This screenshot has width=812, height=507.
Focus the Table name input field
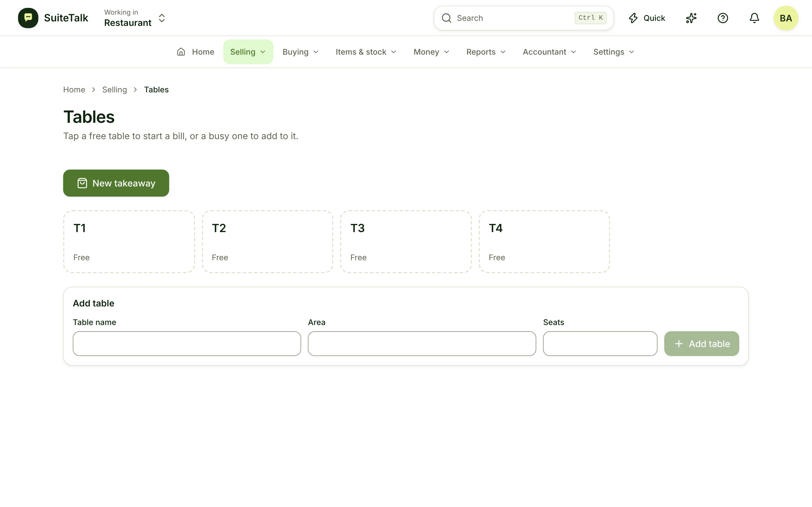187,344
